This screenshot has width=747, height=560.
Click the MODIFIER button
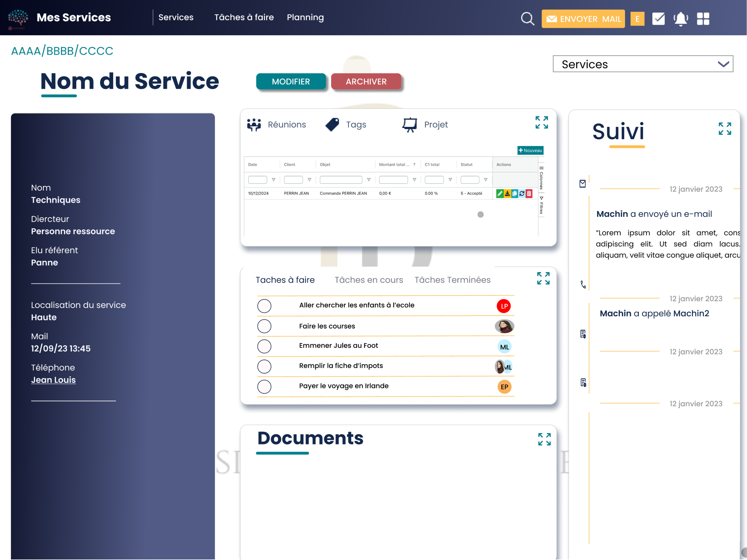coord(291,81)
